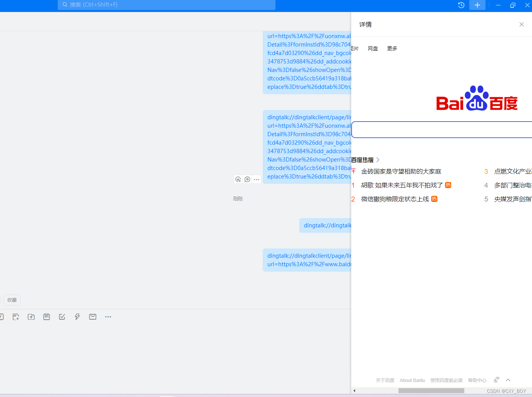Click the Baidu logo

477,98
